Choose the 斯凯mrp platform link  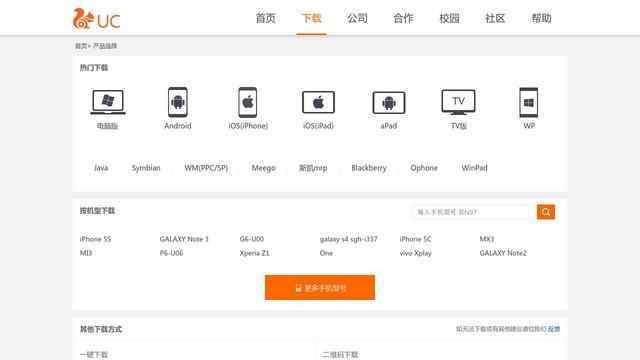point(313,168)
